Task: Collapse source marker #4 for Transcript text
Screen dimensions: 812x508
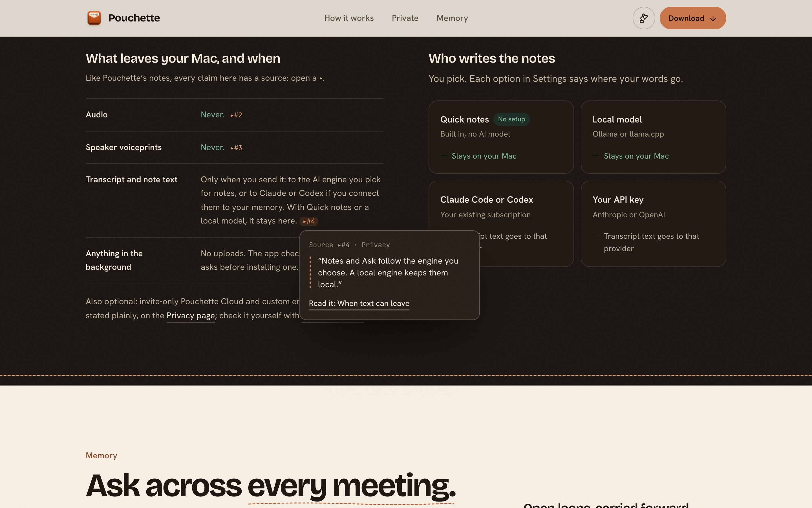Action: click(309, 221)
